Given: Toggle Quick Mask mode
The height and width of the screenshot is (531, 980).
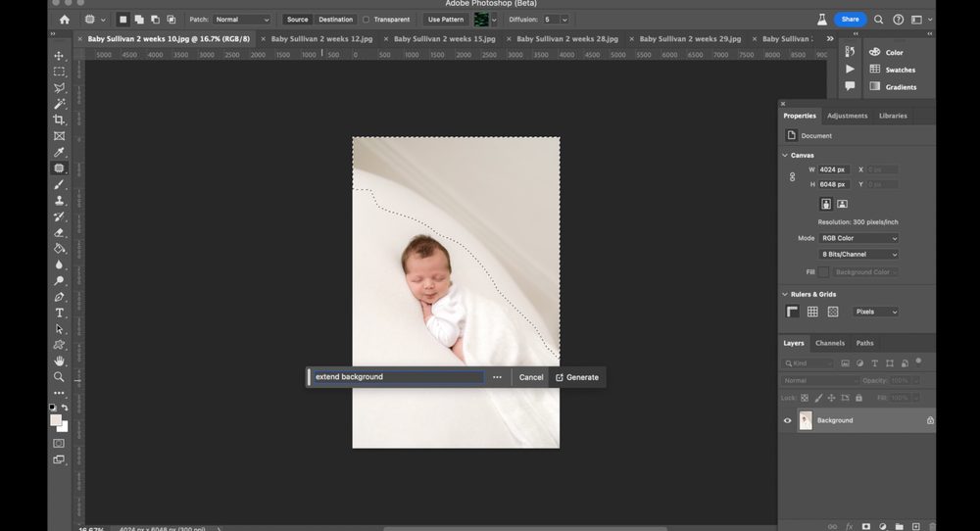Looking at the screenshot, I should [x=59, y=444].
